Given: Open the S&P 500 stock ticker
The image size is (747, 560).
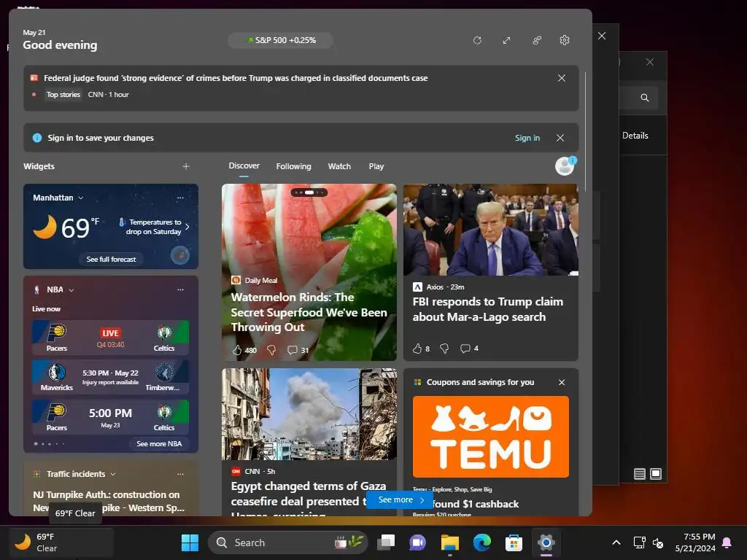Looking at the screenshot, I should (x=281, y=41).
